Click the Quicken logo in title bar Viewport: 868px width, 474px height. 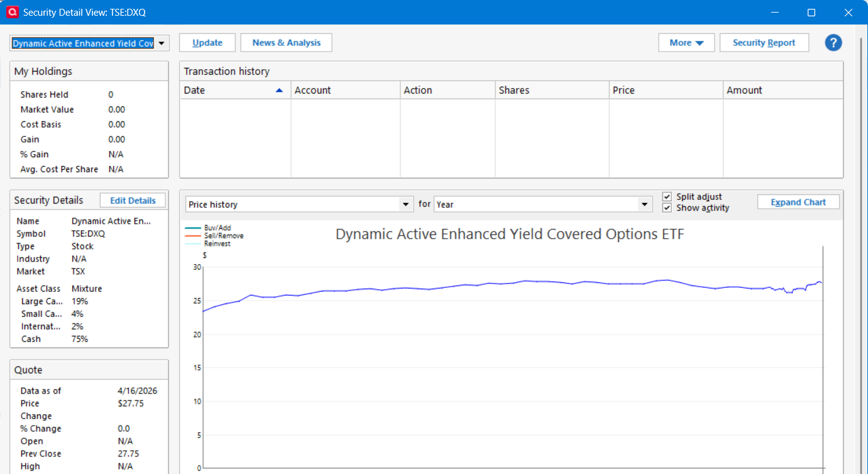(x=11, y=12)
